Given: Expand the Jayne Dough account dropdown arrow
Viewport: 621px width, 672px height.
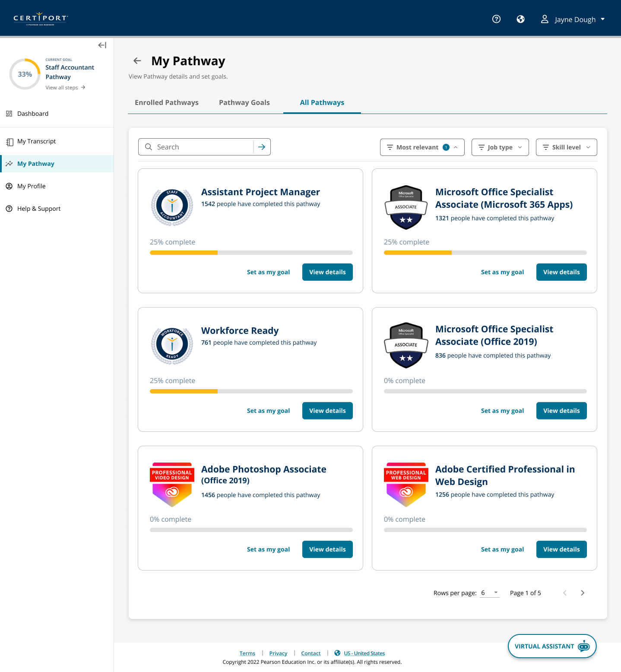Looking at the screenshot, I should 603,19.
